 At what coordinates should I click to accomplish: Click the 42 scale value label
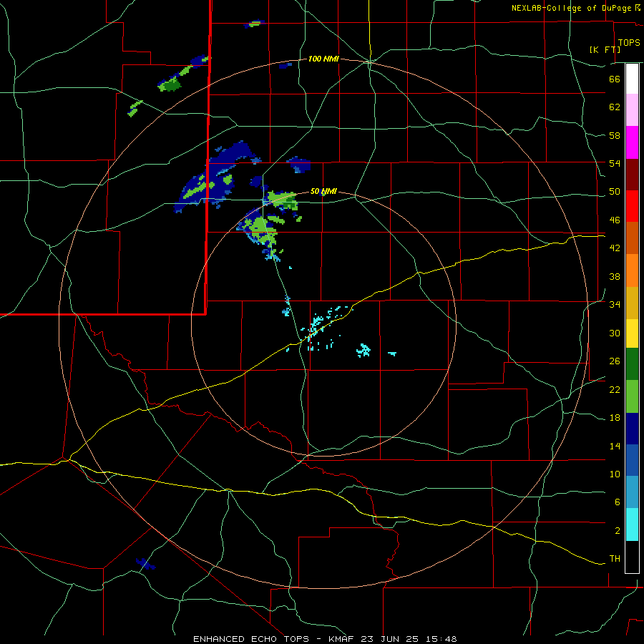pyautogui.click(x=615, y=248)
